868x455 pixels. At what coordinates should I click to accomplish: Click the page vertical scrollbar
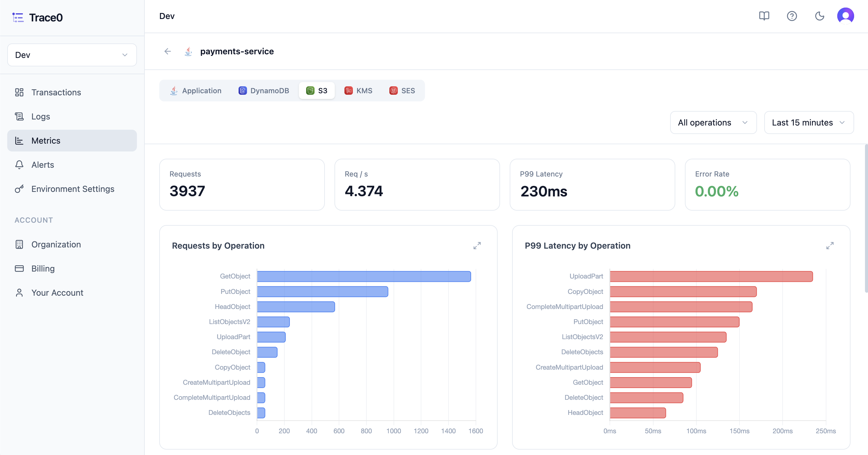(x=866, y=218)
